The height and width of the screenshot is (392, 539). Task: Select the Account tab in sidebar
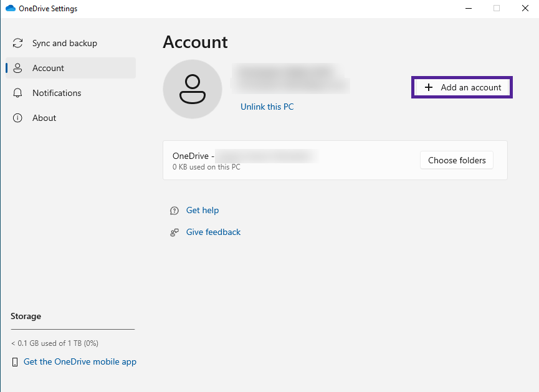click(x=49, y=69)
